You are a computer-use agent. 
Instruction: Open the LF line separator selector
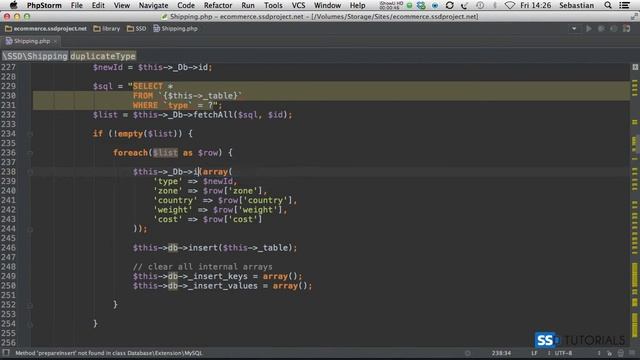[534, 353]
